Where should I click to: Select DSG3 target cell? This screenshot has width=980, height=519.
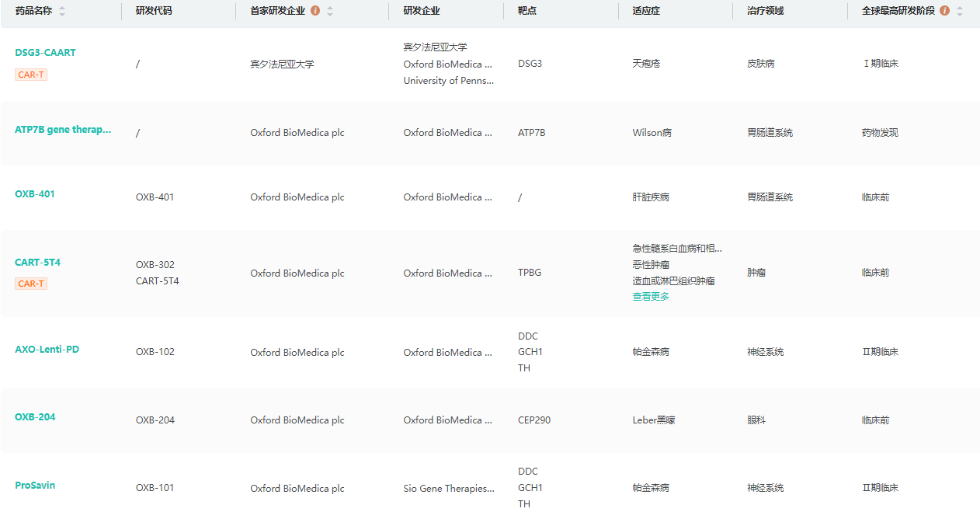tap(530, 64)
